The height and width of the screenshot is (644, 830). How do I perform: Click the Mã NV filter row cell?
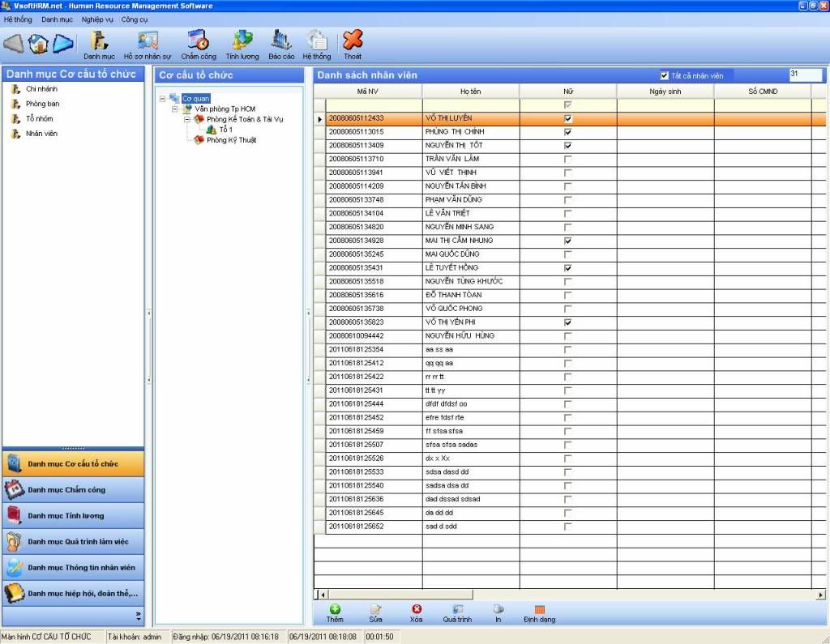pyautogui.click(x=374, y=104)
